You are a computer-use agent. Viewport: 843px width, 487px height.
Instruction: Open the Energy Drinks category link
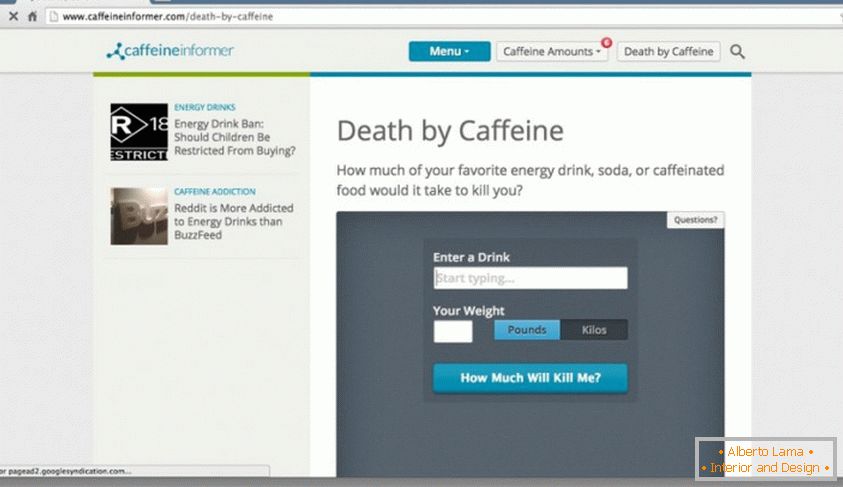205,108
